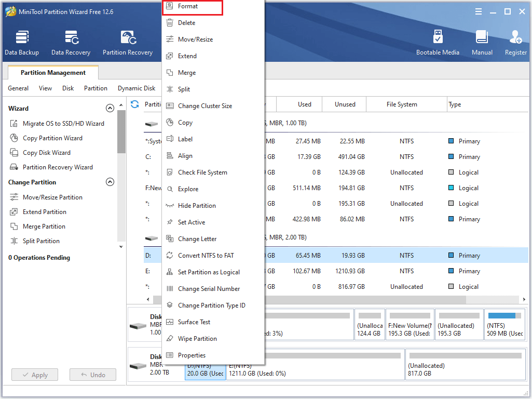Collapse the Change Partition section
532x399 pixels.
click(x=110, y=182)
